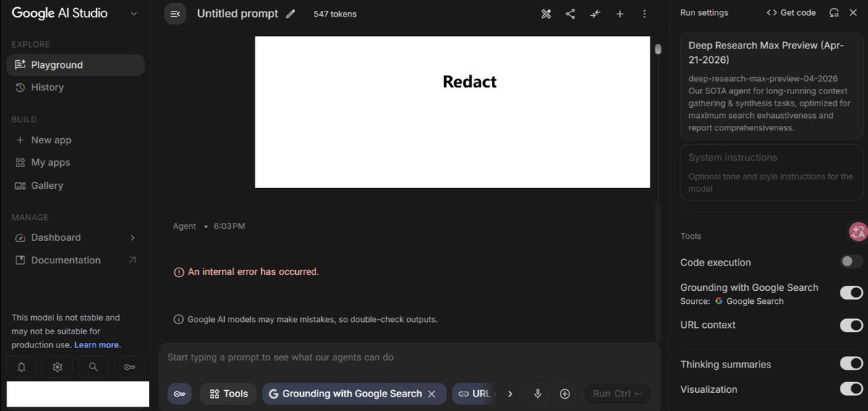Click the info icon beside AI mistakes notice
This screenshot has height=411, width=868.
pos(178,319)
